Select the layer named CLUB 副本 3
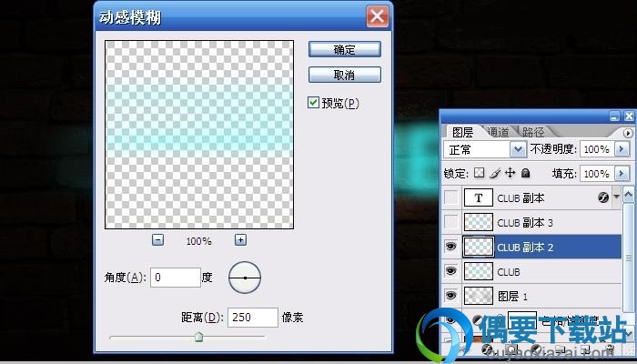 [x=525, y=223]
